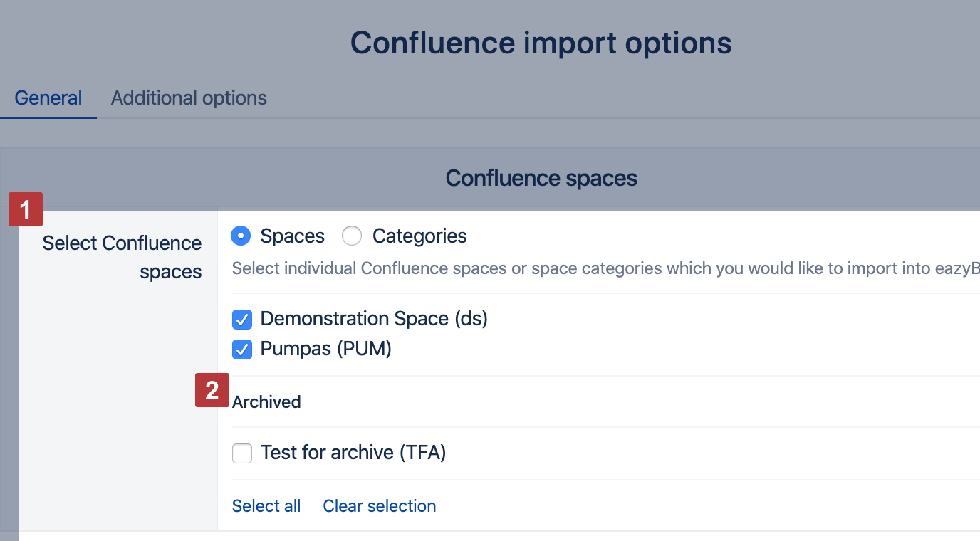The width and height of the screenshot is (980, 541).
Task: Enable the Test for archive (TFA) checkbox
Action: pyautogui.click(x=242, y=453)
